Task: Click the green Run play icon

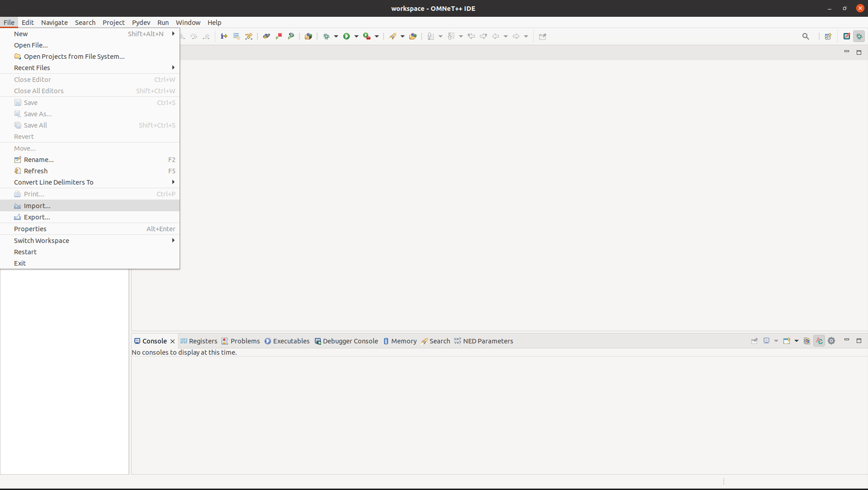Action: [x=346, y=36]
